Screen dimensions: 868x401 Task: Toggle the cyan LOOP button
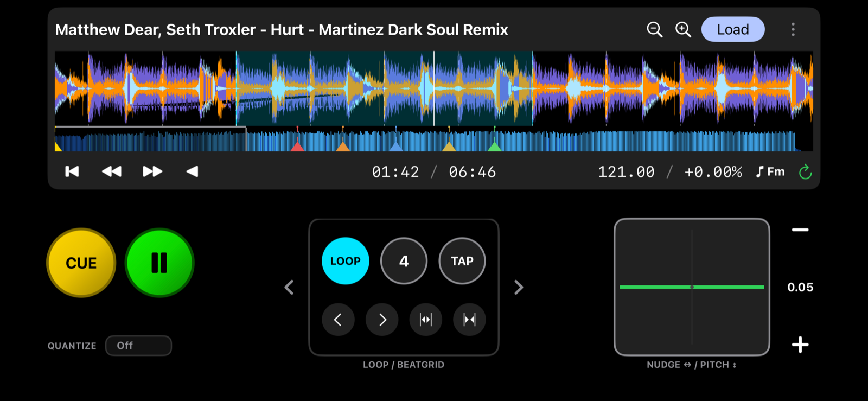[x=346, y=261]
